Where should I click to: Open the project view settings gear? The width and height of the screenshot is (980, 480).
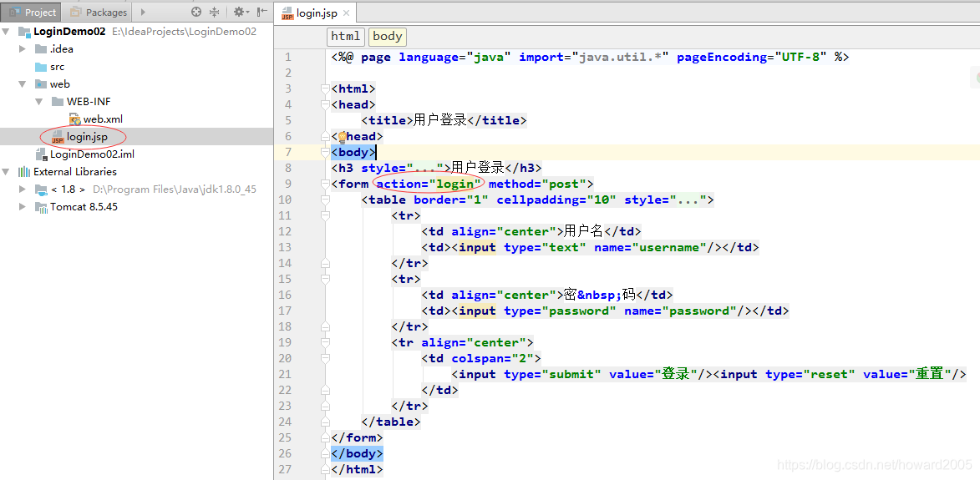click(x=241, y=12)
